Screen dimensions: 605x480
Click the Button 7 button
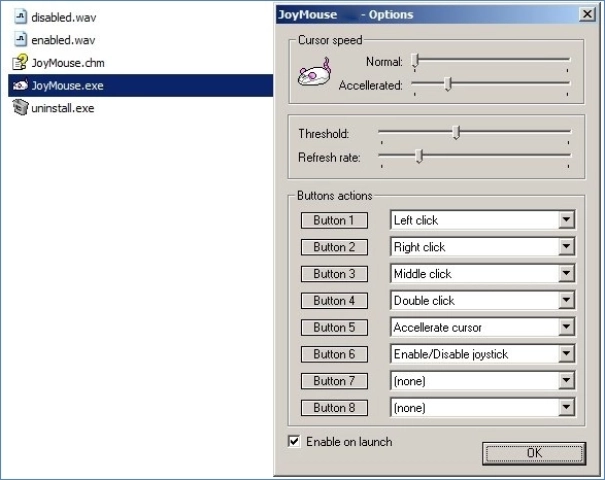(334, 381)
